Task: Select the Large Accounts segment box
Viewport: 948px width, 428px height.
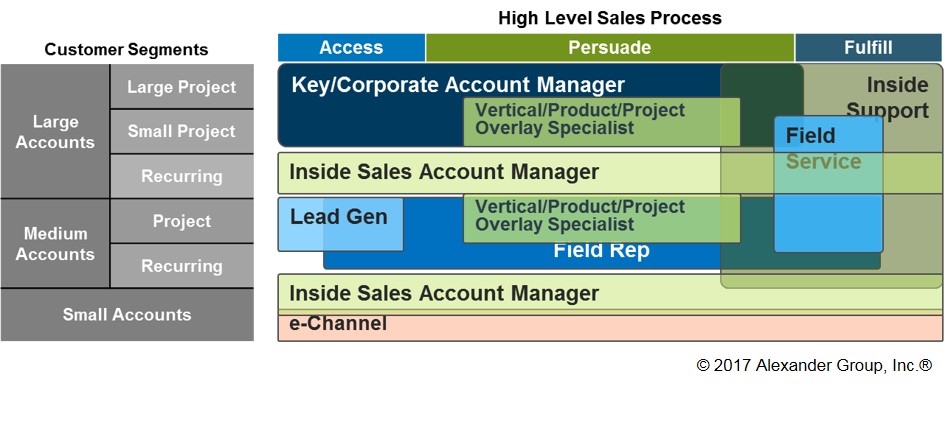Action: [x=55, y=131]
